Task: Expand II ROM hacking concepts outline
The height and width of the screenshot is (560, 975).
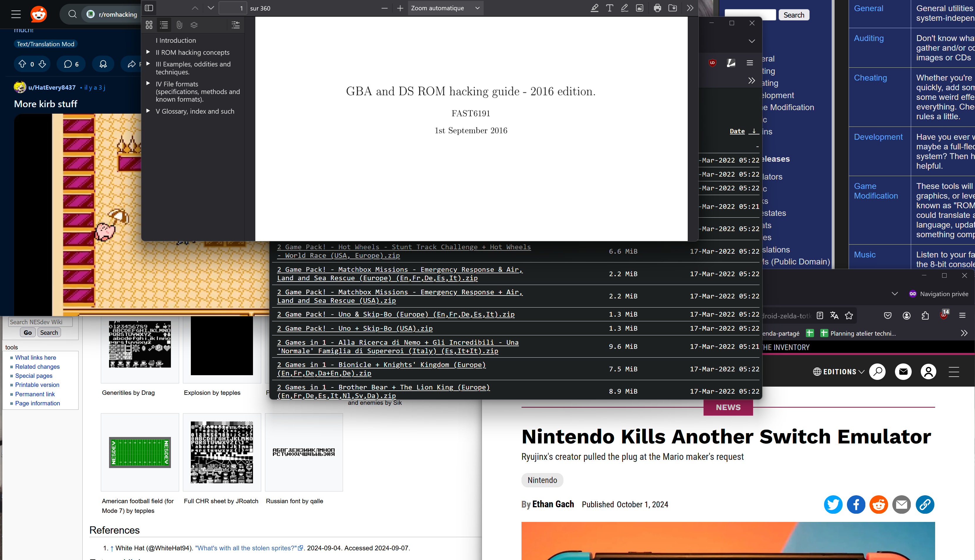Action: [148, 52]
